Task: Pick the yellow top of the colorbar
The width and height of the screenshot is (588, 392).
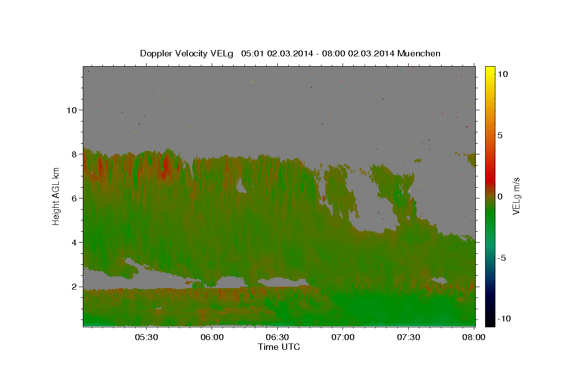Action: tap(490, 71)
